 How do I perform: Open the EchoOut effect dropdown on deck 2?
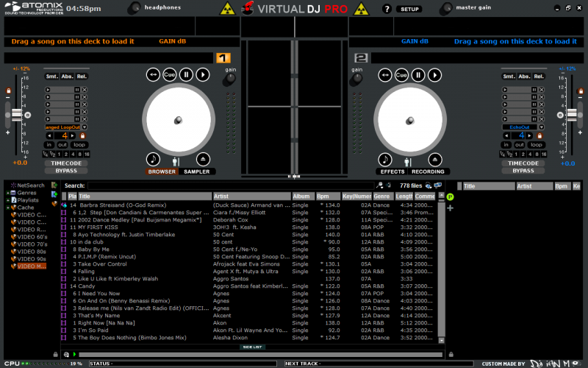coord(542,127)
